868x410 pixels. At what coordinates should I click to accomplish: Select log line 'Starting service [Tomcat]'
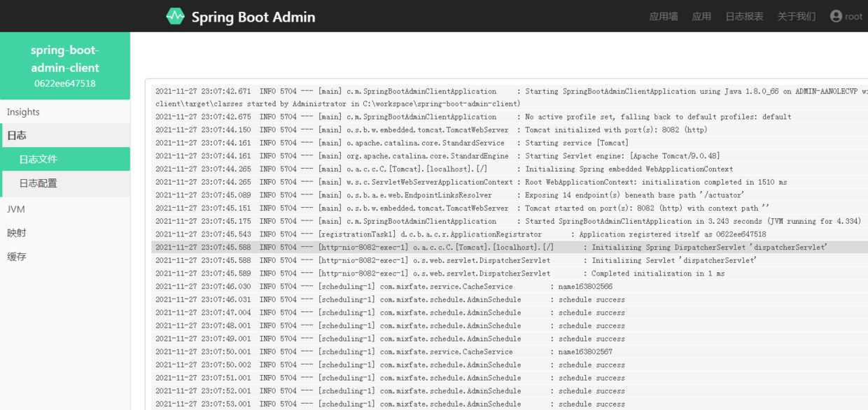pos(510,143)
